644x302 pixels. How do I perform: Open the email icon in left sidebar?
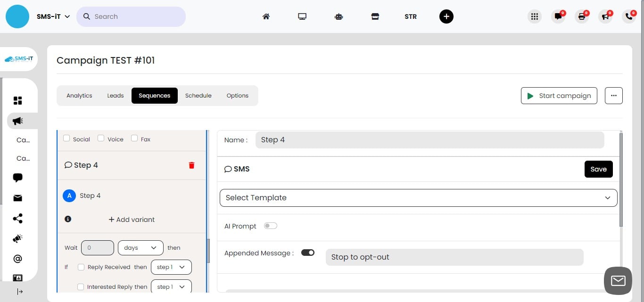pyautogui.click(x=17, y=198)
